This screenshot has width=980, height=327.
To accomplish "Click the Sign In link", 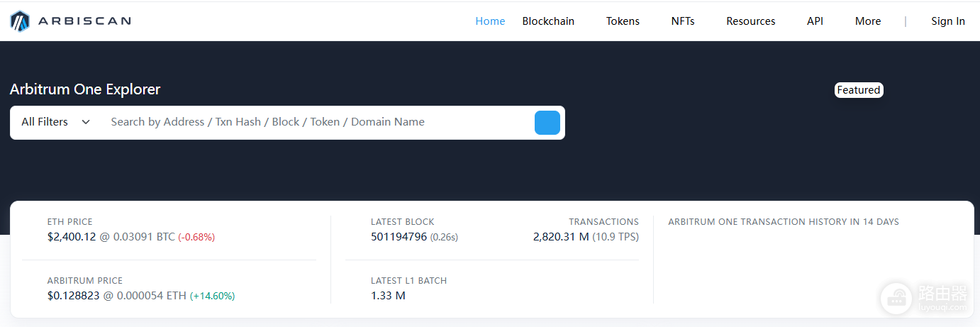I will (948, 21).
